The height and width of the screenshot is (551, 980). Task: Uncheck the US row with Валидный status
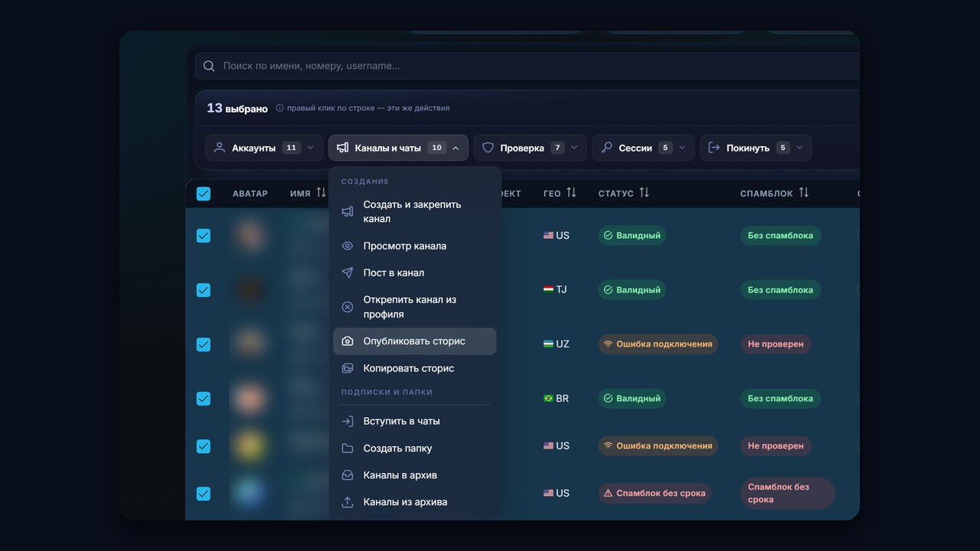(203, 236)
